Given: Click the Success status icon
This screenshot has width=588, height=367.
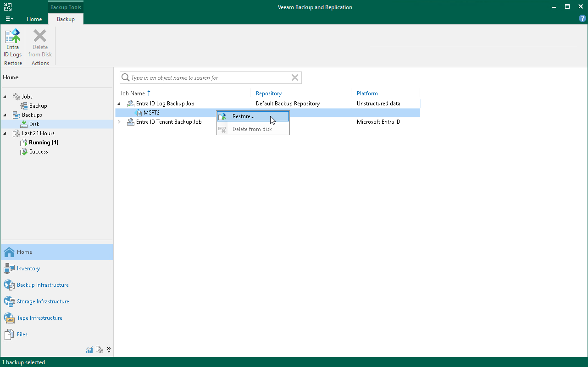Looking at the screenshot, I should tap(24, 152).
